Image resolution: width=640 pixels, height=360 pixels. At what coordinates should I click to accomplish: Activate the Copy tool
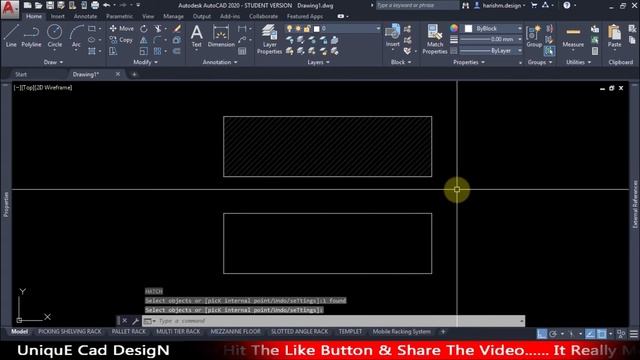coord(121,40)
